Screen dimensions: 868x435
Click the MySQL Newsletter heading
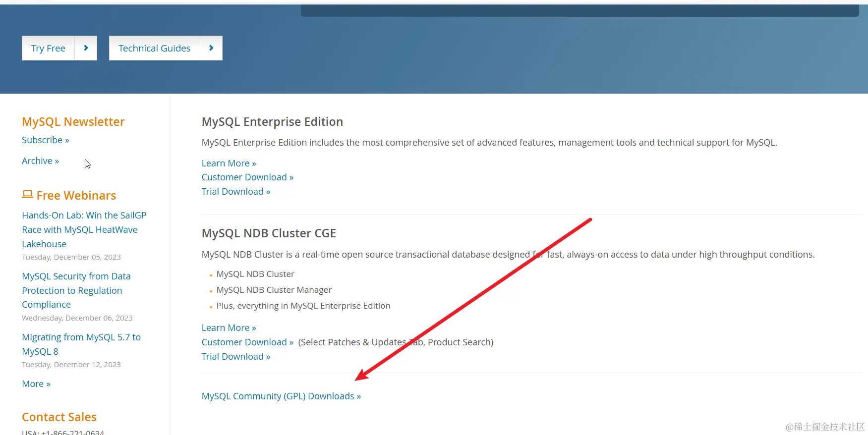[73, 122]
